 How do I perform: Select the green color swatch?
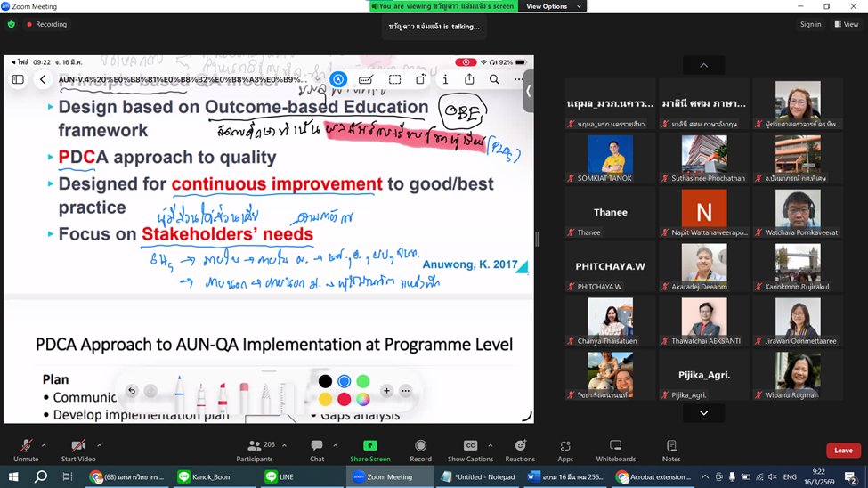tap(363, 381)
